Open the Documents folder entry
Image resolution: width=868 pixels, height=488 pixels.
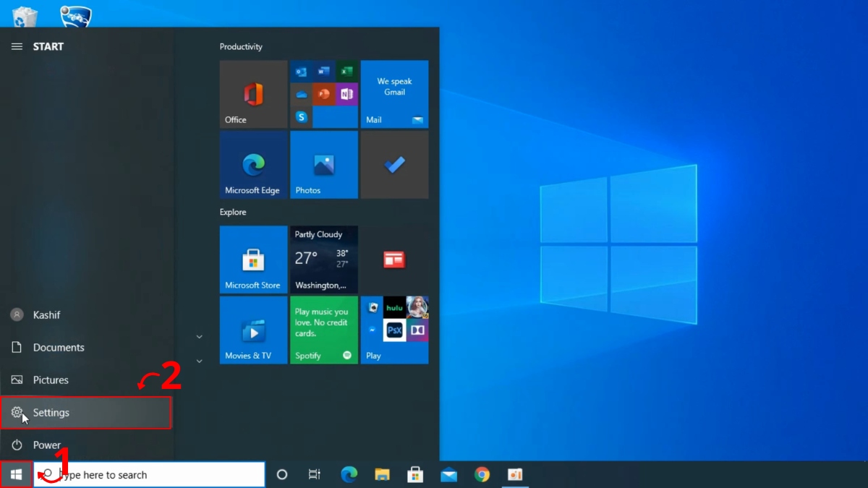coord(58,347)
